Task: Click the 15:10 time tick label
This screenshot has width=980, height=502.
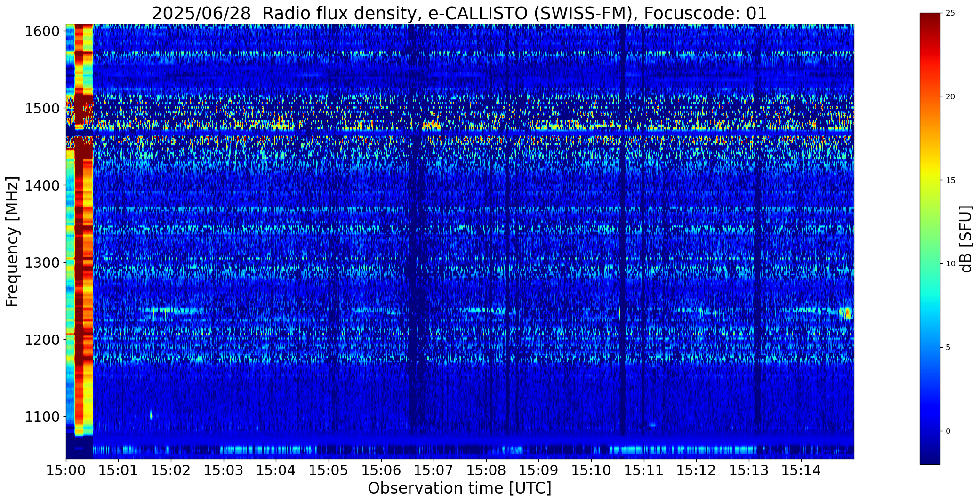Action: point(591,470)
